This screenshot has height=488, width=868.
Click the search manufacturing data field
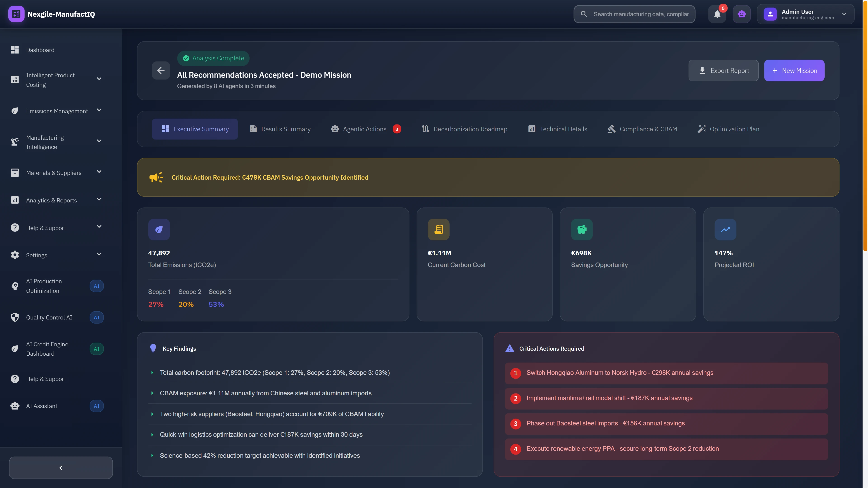tap(633, 14)
